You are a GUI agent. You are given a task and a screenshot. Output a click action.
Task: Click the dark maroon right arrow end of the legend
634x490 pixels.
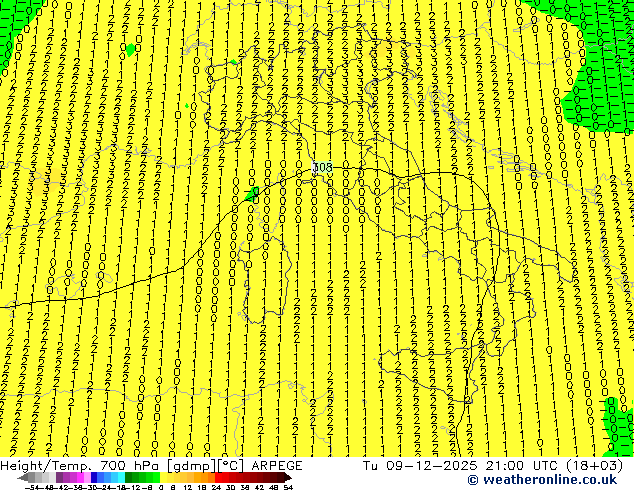pos(287,477)
